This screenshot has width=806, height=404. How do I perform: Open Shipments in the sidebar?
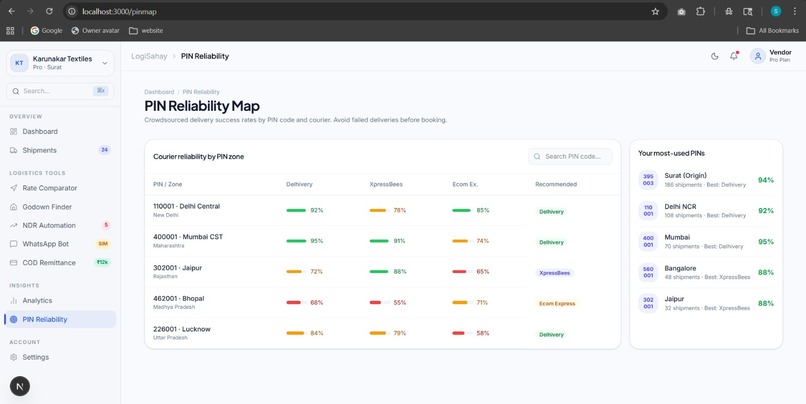tap(60, 150)
